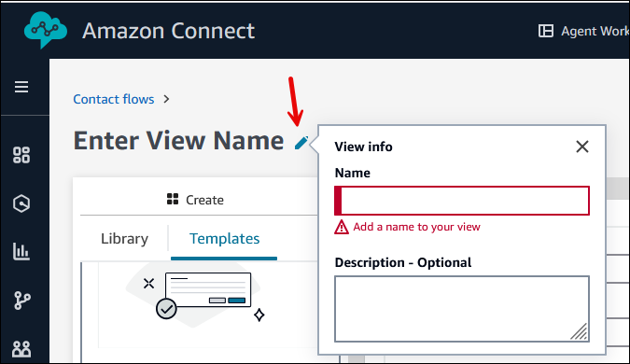
Task: Go to Contact flows breadcrumb link
Action: (114, 99)
